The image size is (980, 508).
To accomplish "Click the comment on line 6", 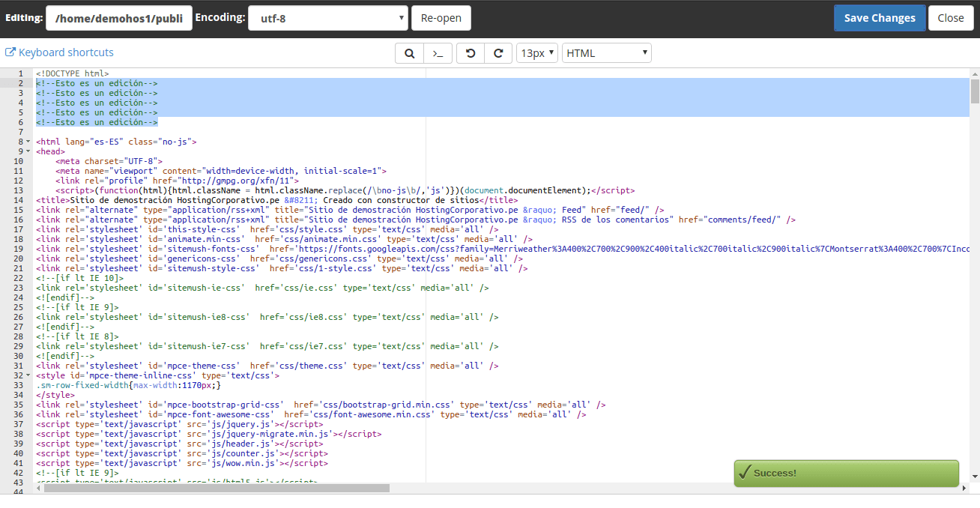I will point(97,122).
